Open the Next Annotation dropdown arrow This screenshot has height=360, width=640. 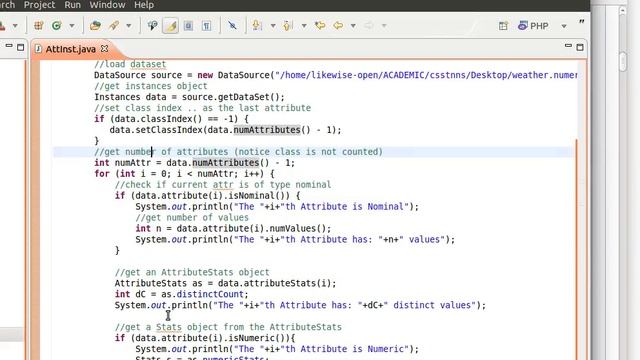click(x=273, y=26)
